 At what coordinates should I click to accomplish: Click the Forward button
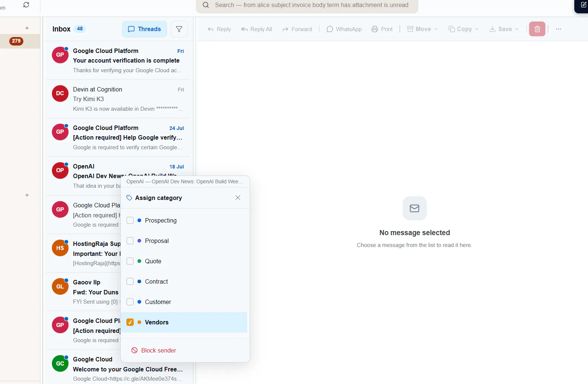(x=297, y=29)
